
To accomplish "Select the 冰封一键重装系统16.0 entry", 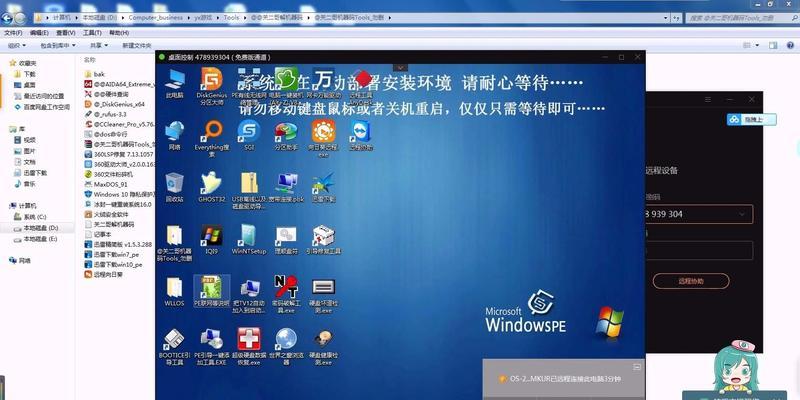I will (x=119, y=204).
